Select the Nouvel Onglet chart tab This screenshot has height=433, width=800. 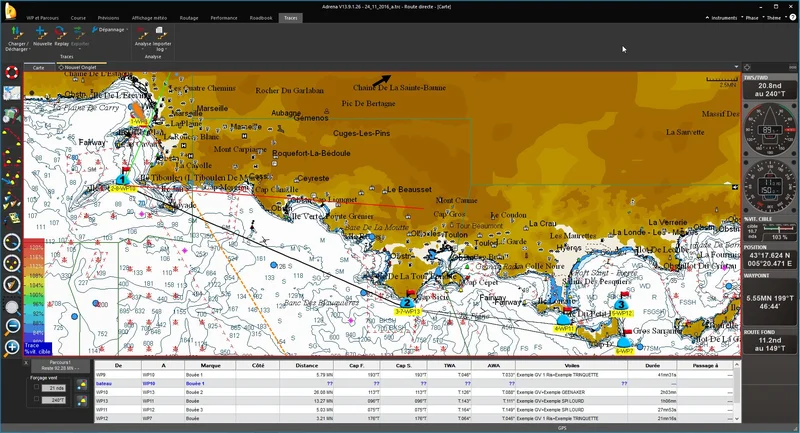78,67
